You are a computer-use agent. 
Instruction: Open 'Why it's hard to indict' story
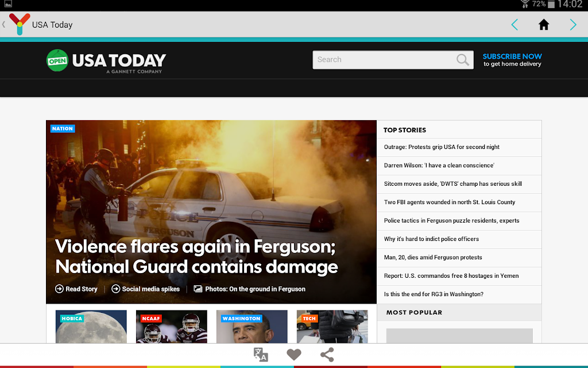click(x=431, y=239)
